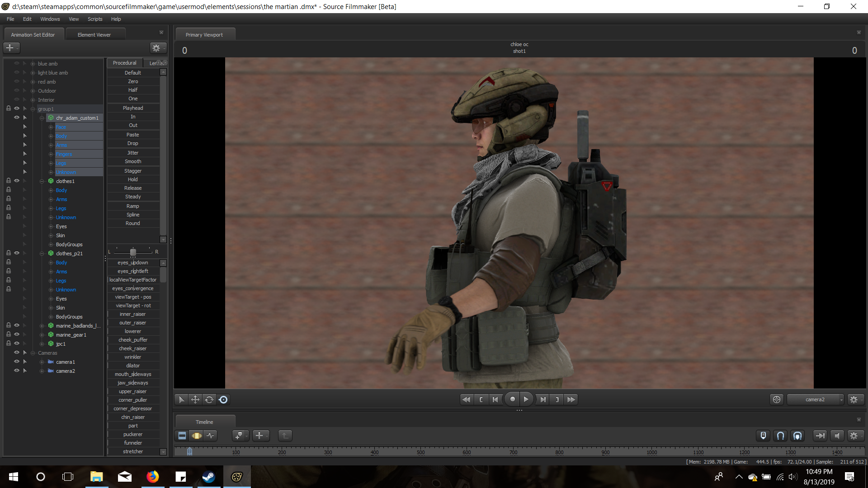This screenshot has width=868, height=488.
Task: Toggle the lock icon on jpc1
Action: [8, 343]
